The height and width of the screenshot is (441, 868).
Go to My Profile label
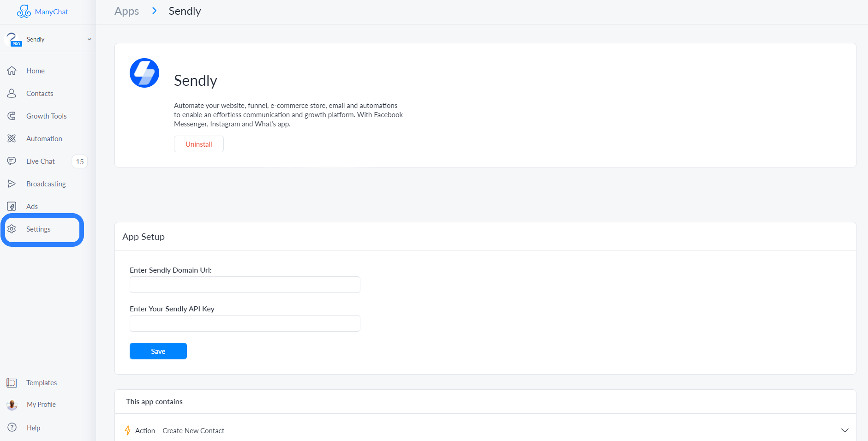click(x=41, y=405)
